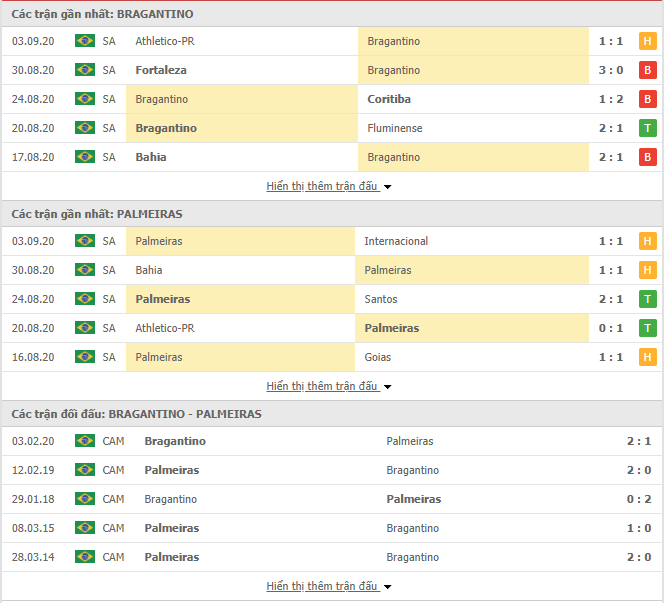The image size is (664, 603).
Task: Open the Fortaleza team link
Action: (x=161, y=70)
